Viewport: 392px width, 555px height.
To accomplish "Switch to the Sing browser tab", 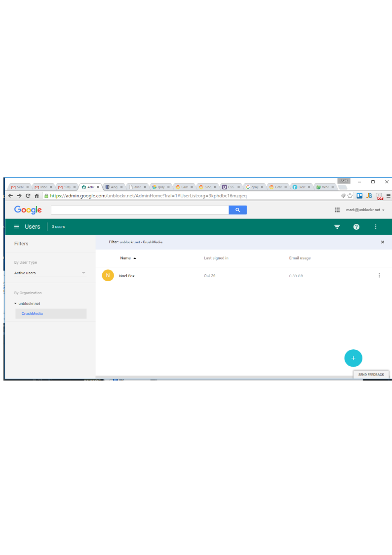I will pyautogui.click(x=207, y=187).
